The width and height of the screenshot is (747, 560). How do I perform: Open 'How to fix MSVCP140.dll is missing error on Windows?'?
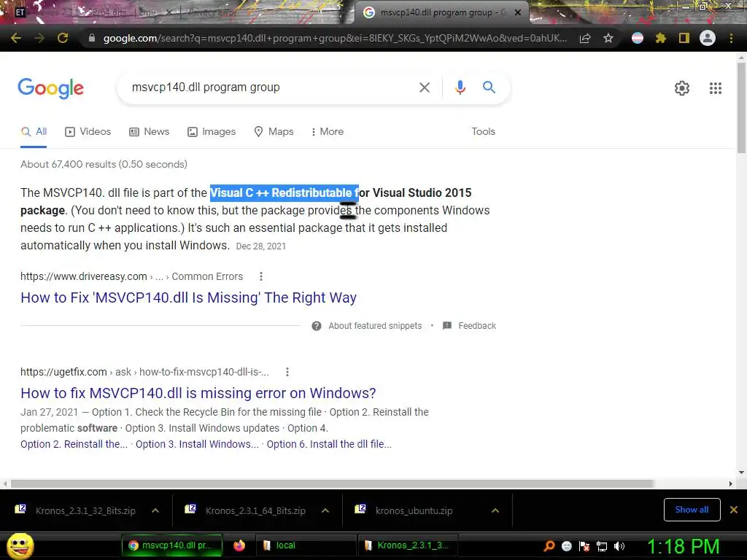coord(198,393)
